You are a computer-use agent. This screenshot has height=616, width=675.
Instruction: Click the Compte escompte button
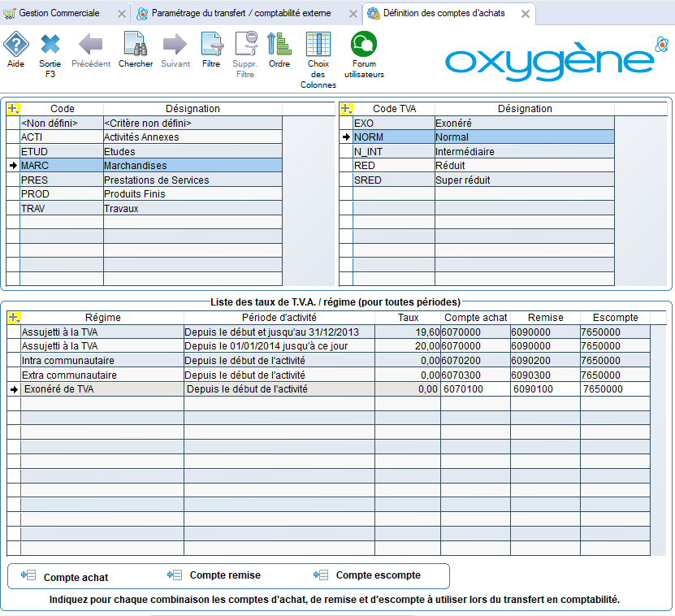click(367, 575)
